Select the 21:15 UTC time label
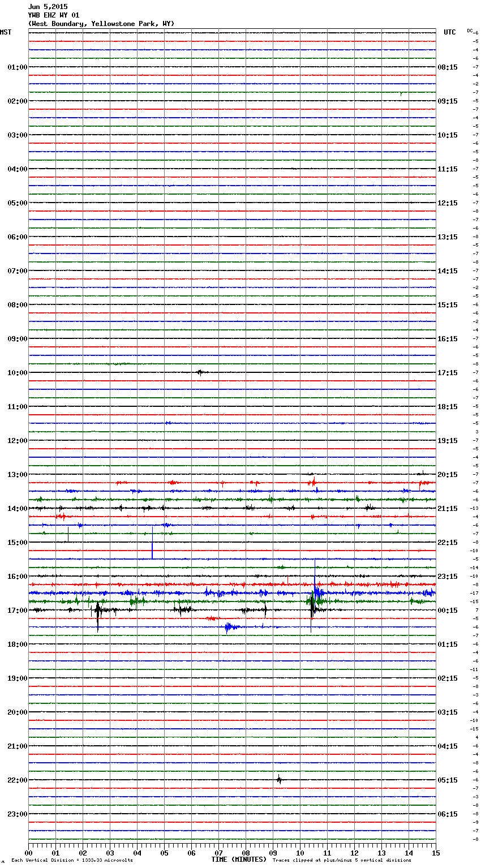Image resolution: width=481 pixels, height=868 pixels. [448, 509]
